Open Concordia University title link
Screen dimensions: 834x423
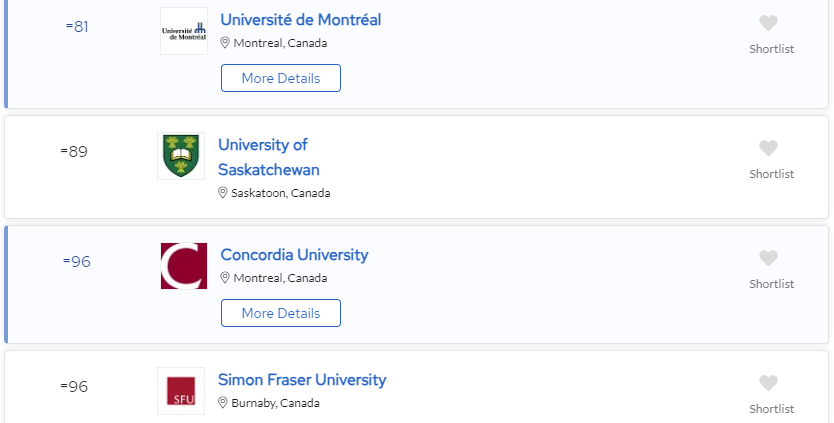point(294,255)
